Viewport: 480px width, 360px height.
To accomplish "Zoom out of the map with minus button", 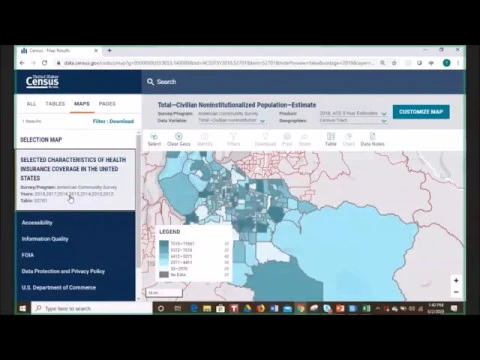I will [x=456, y=292].
